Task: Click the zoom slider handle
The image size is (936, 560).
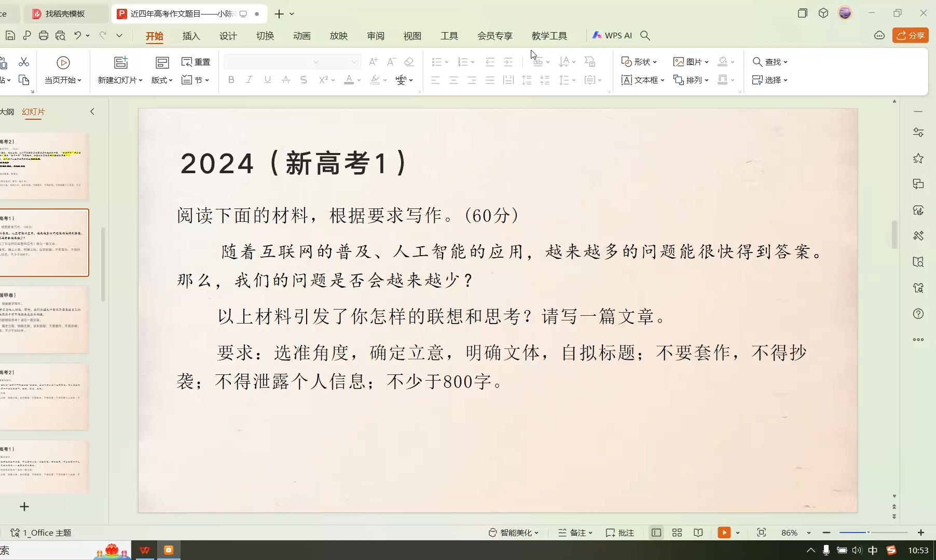Action: pos(868,533)
